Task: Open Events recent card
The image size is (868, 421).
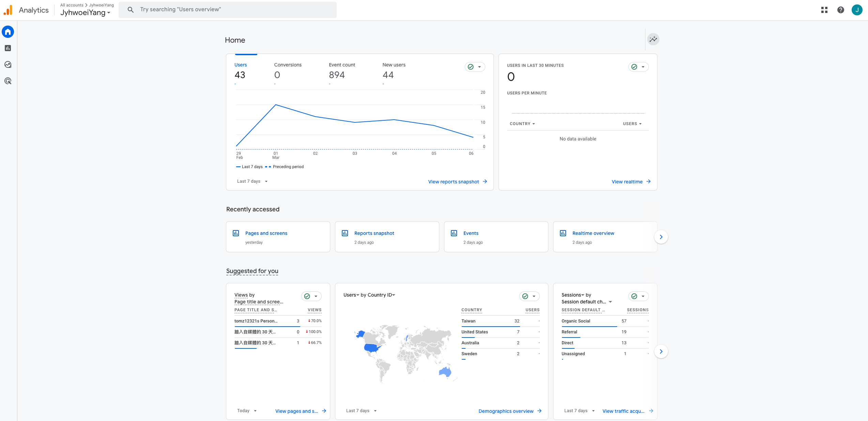Action: click(496, 237)
